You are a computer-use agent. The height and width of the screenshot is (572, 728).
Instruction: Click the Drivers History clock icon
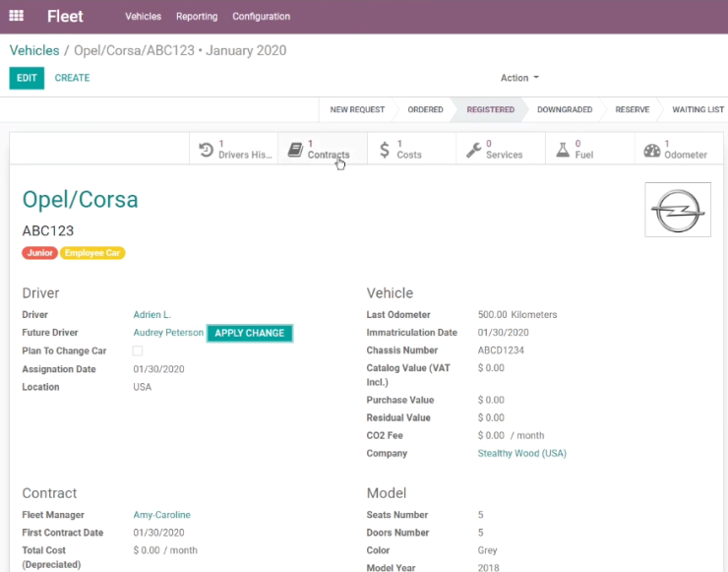click(207, 150)
